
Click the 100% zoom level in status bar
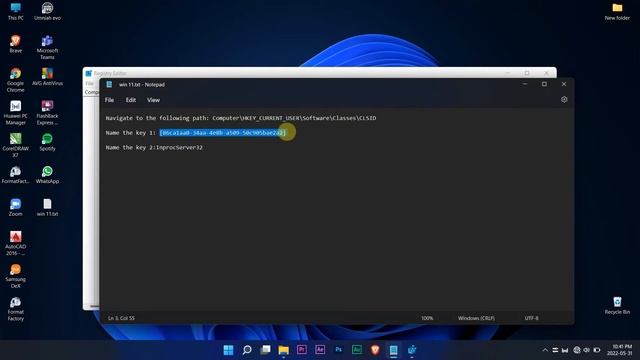coord(427,318)
